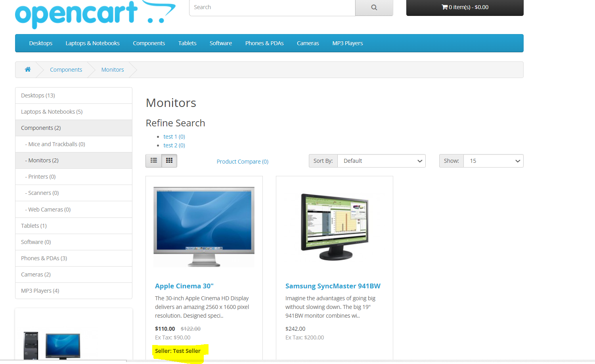Click the Ex Tax: $90.00 text

(x=173, y=337)
